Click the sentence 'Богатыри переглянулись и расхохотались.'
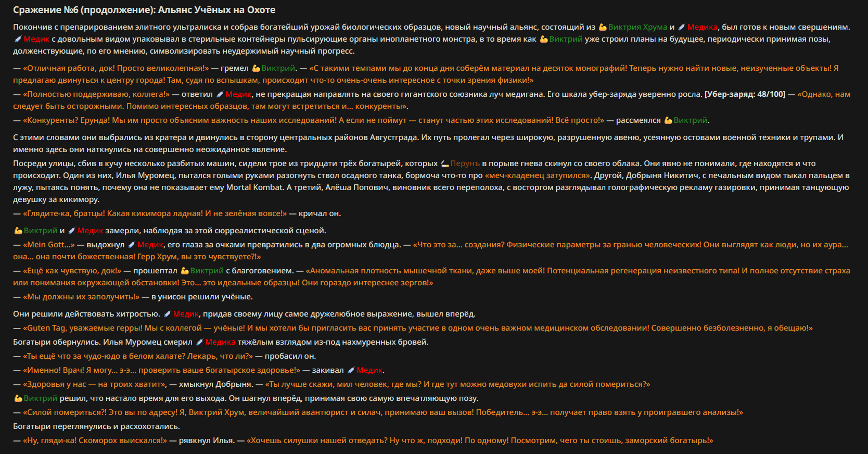 click(96, 426)
